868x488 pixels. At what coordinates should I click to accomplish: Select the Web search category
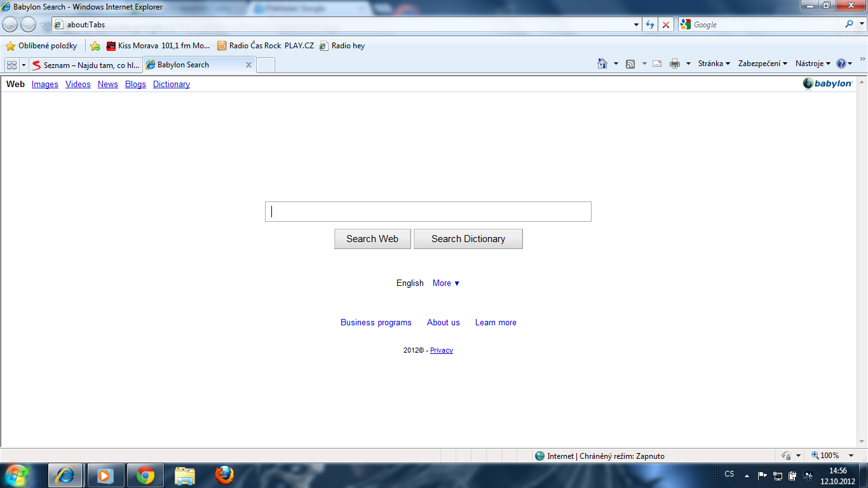pyautogui.click(x=16, y=84)
